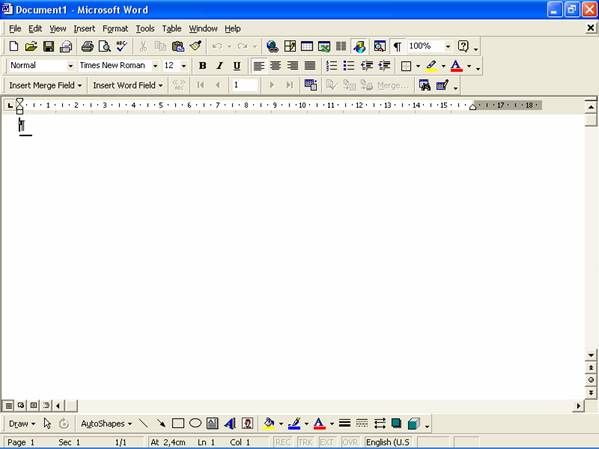Open Mail Merge Helper icon
Viewport: 599px width, 449px height.
pyautogui.click(x=311, y=85)
